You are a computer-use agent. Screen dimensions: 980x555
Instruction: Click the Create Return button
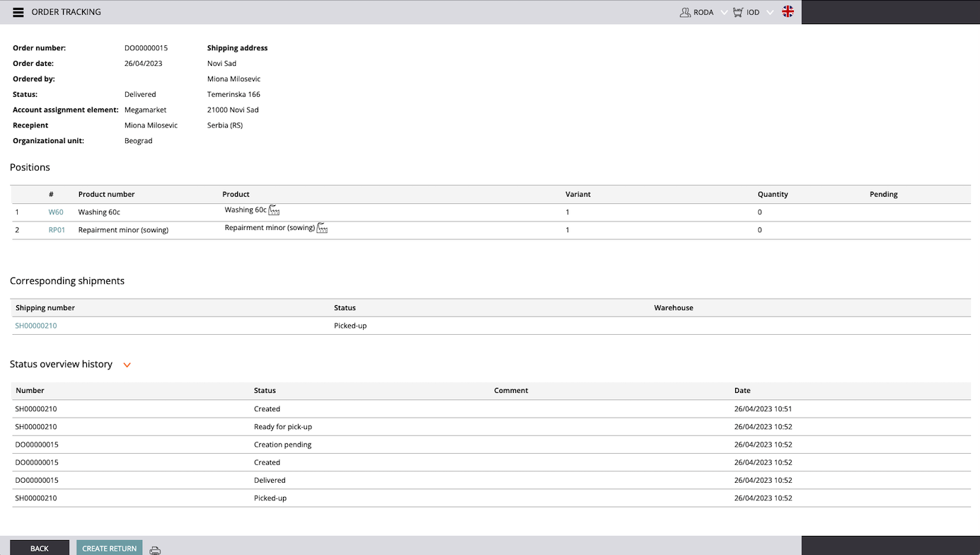(x=109, y=548)
